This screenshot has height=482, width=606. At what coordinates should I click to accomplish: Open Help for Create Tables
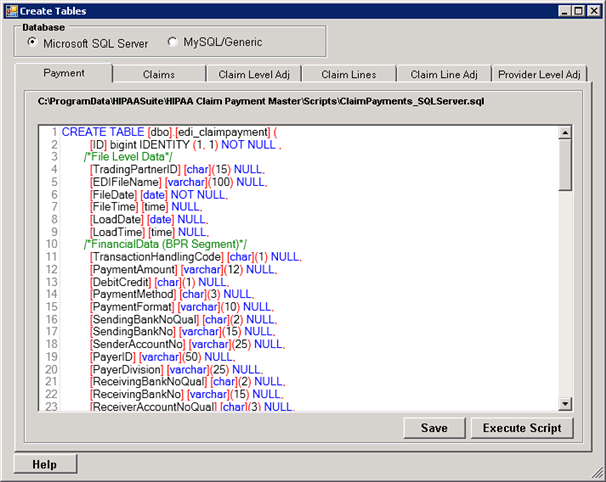click(x=45, y=464)
